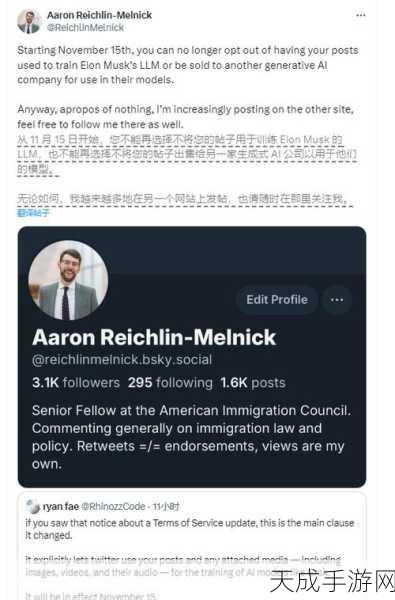The width and height of the screenshot is (395, 600).
Task: Click the Edit Profile button
Action: tap(277, 300)
